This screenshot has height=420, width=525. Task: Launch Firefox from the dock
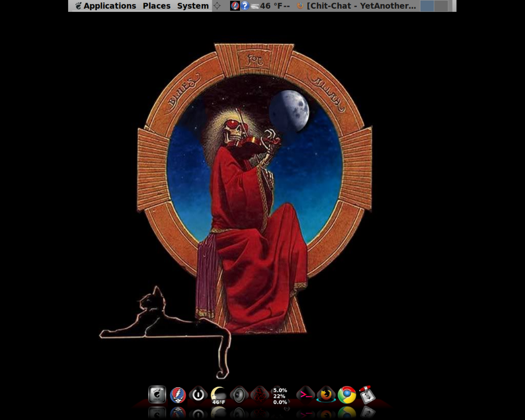pyautogui.click(x=326, y=394)
